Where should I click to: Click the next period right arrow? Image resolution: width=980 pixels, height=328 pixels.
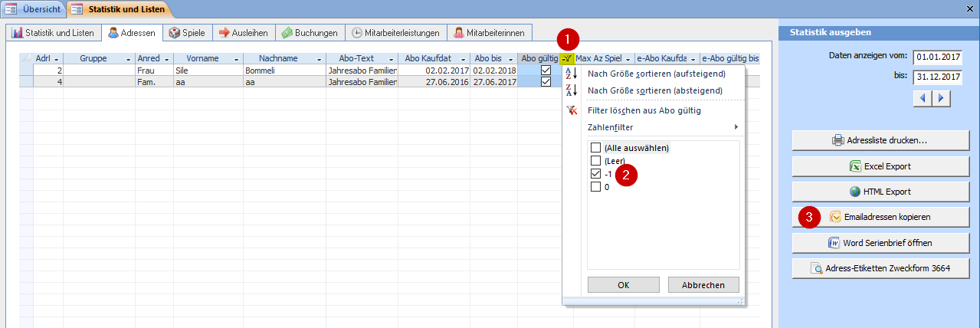941,98
